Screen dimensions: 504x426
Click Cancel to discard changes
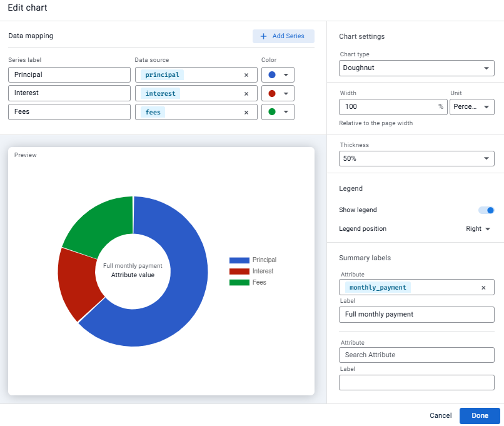pos(440,416)
